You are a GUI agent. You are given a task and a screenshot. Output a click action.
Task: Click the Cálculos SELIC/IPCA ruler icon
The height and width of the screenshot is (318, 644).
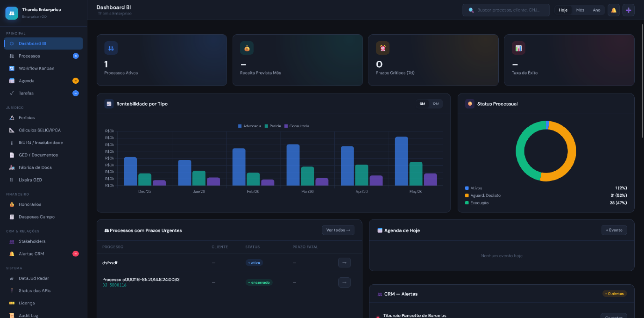(12, 130)
